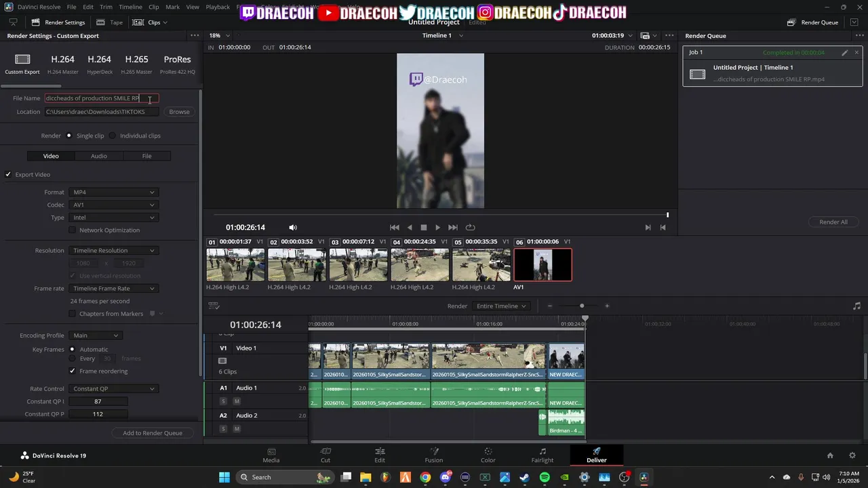Play the viewer in reverse
868x488 pixels.
pos(410,228)
